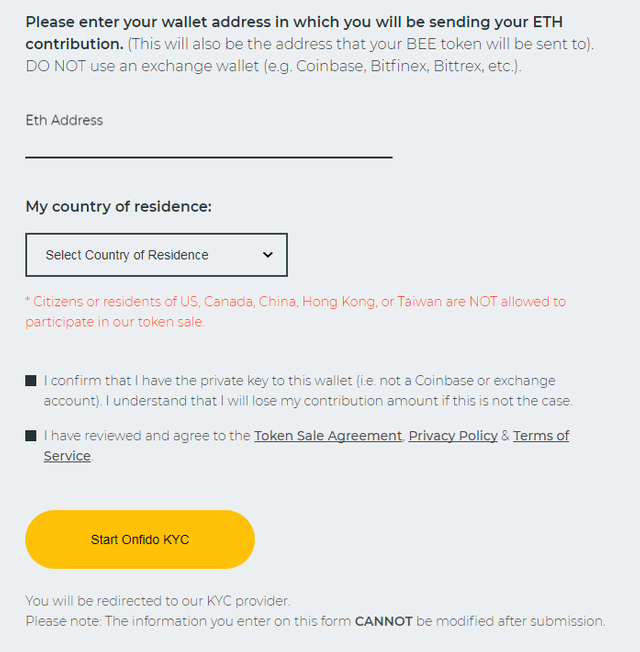Open the Select Country of Residence dropdown
This screenshot has width=640, height=652.
[x=156, y=255]
